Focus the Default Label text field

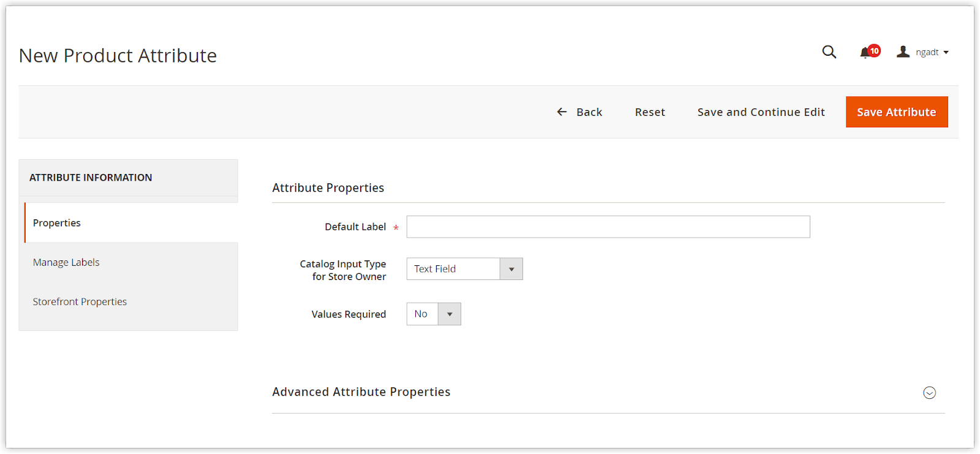(x=608, y=227)
